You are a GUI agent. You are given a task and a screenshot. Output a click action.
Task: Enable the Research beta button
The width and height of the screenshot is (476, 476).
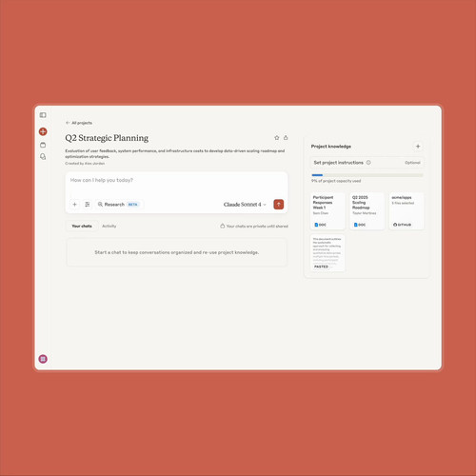[x=118, y=205]
